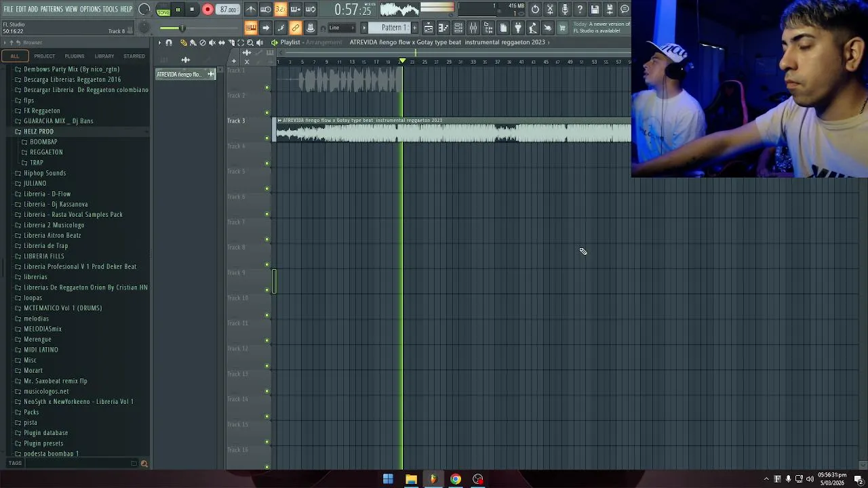
Task: Open the playlist options menu arrow
Action: pyautogui.click(x=159, y=42)
